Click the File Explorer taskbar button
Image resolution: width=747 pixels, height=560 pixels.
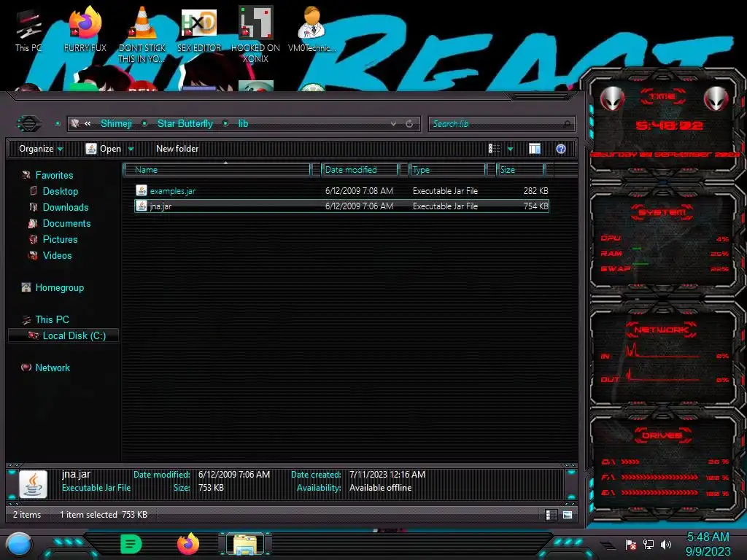pos(245,544)
